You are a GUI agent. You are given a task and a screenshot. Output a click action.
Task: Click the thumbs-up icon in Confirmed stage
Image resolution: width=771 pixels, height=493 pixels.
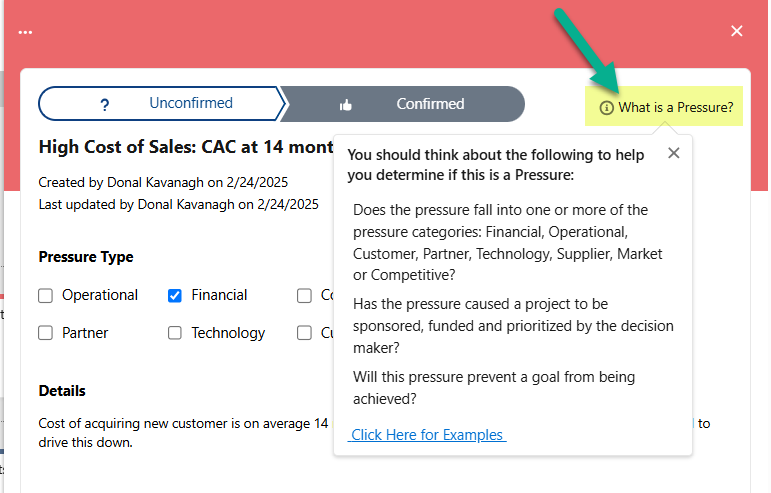pyautogui.click(x=346, y=104)
